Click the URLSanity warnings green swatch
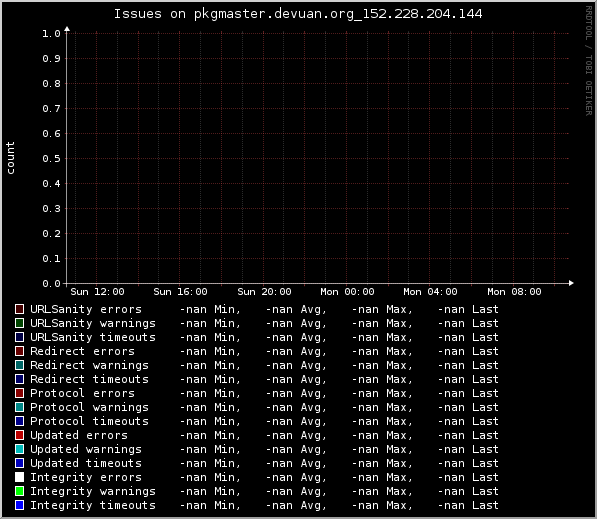The height and width of the screenshot is (519, 597). coord(19,323)
